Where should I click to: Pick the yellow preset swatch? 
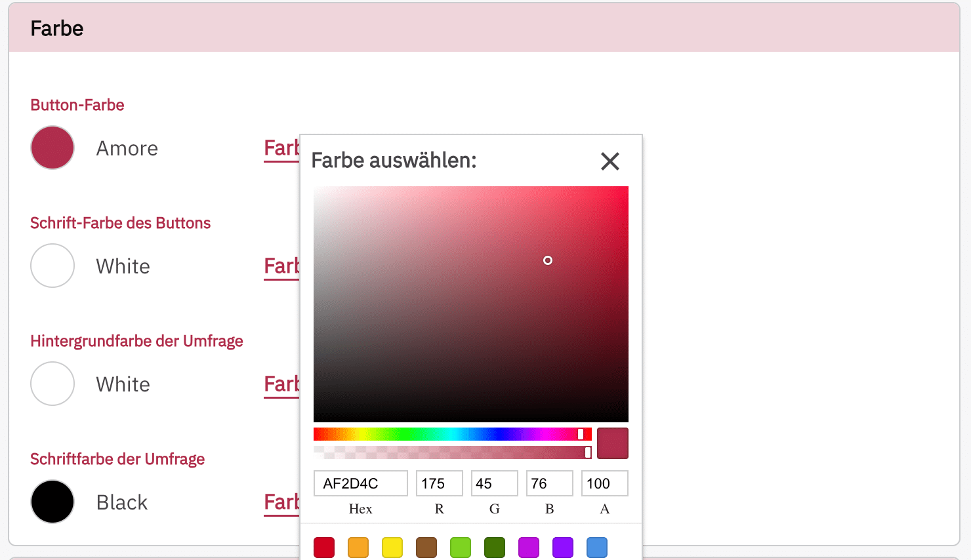(392, 547)
